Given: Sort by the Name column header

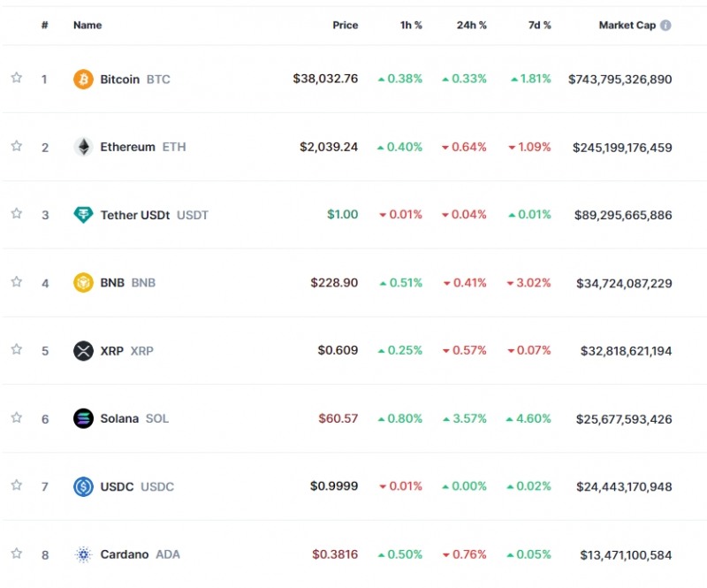Looking at the screenshot, I should pyautogui.click(x=87, y=26).
